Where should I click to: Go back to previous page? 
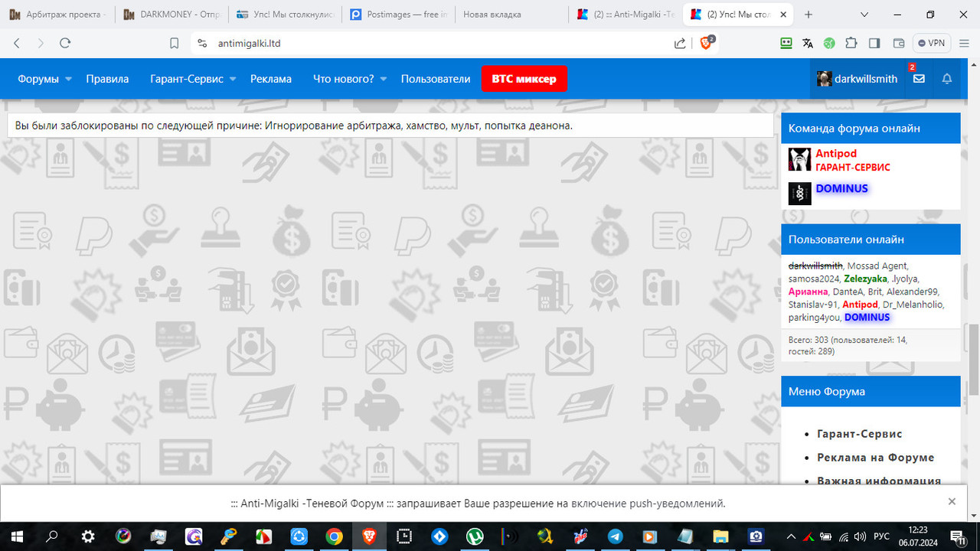(17, 44)
